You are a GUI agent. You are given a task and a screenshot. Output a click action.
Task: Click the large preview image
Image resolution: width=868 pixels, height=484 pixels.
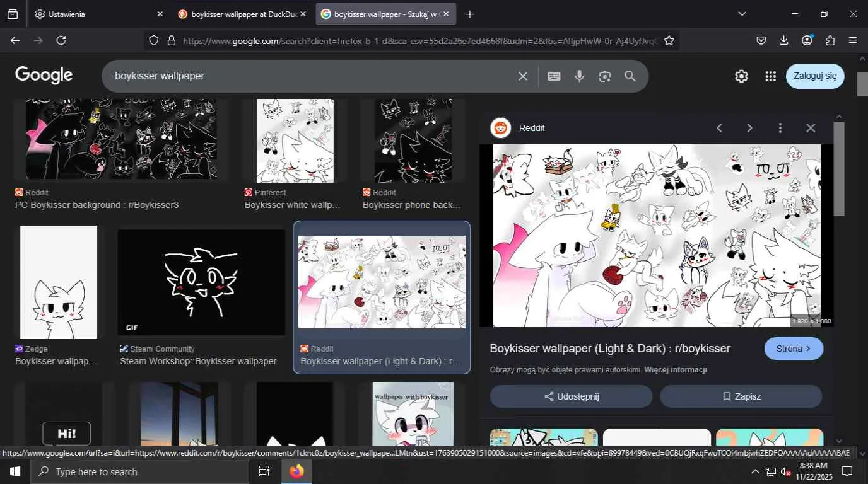pyautogui.click(x=657, y=236)
